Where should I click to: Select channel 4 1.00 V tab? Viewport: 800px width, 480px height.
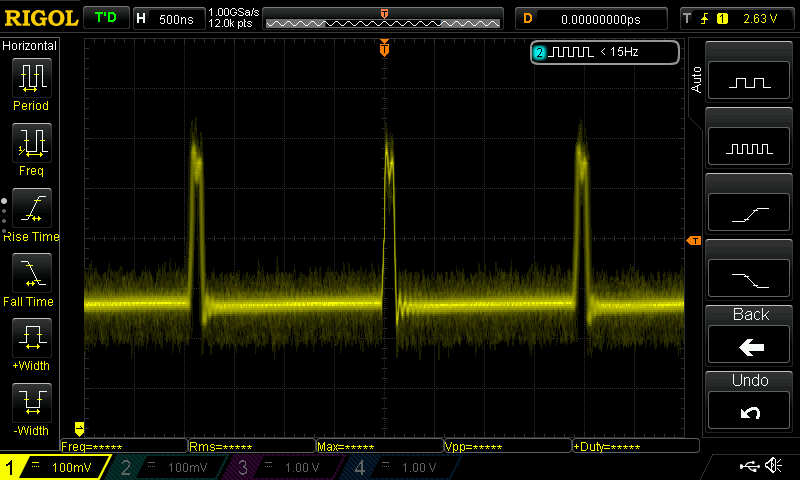401,467
